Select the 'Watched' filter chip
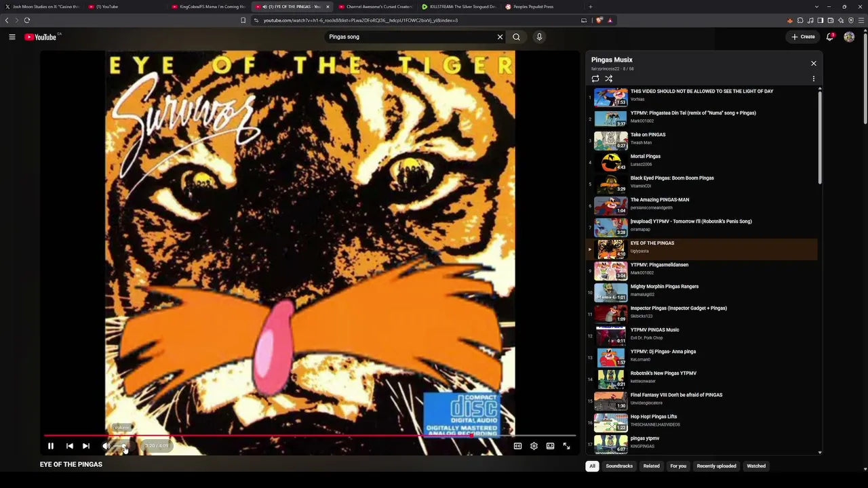868x488 pixels. point(756,466)
